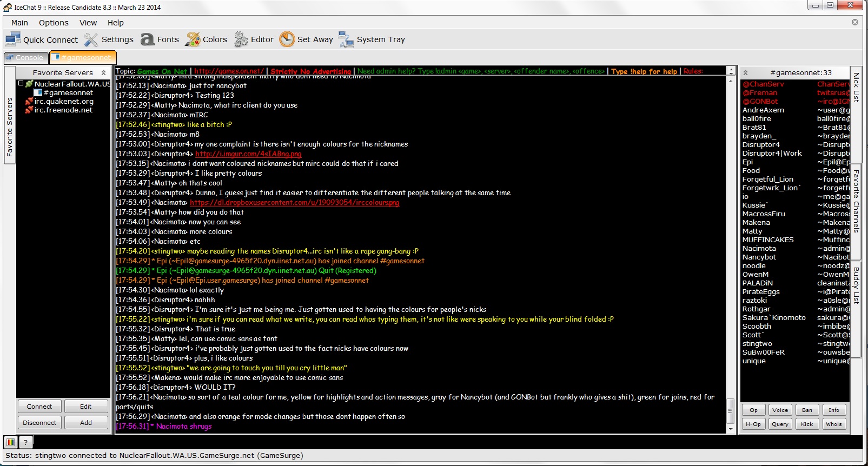Viewport: 868px width, 466px height.
Task: Select irc.quakenet.org in server tree
Action: (64, 101)
